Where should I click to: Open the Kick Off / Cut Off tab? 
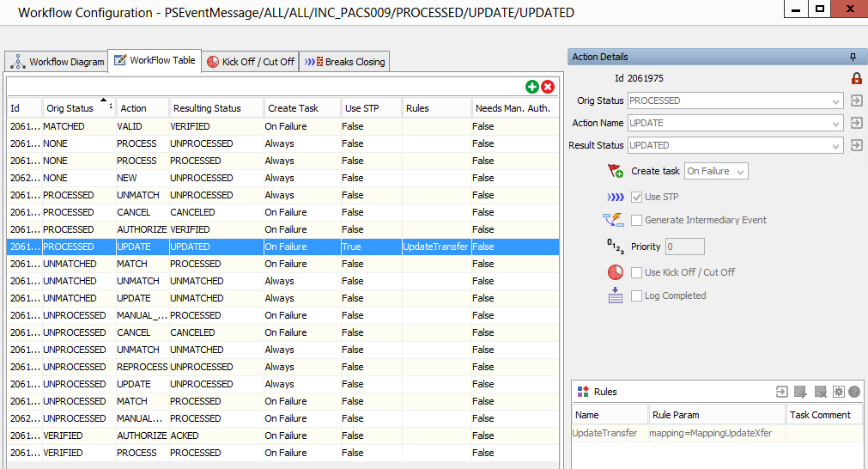250,62
